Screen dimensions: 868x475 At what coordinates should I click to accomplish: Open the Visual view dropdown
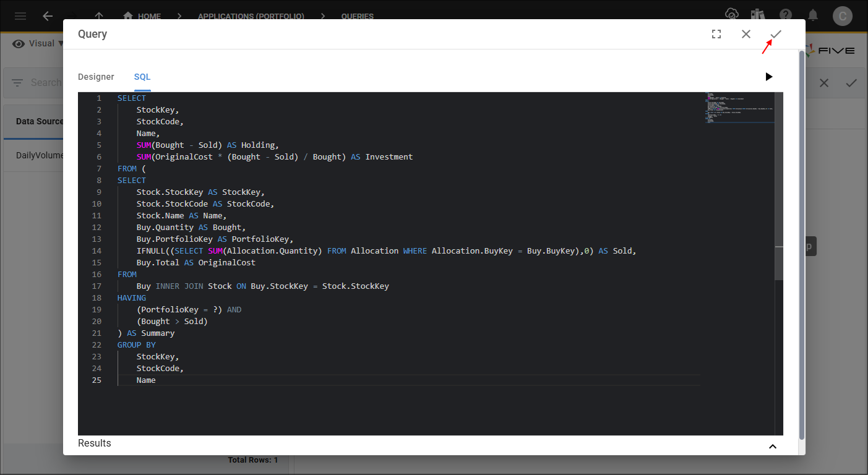38,44
